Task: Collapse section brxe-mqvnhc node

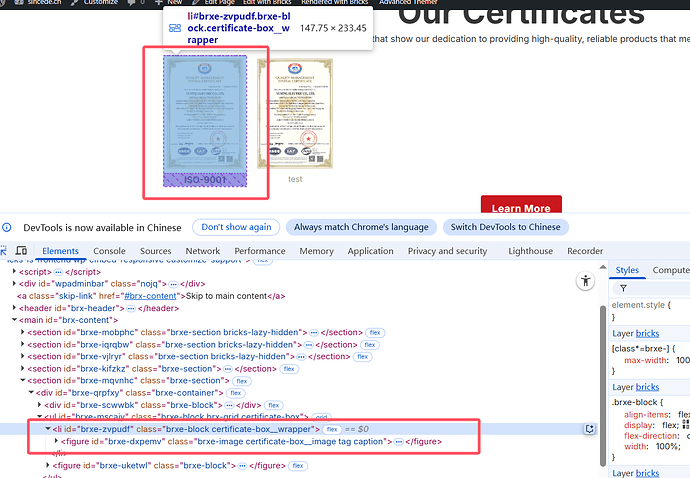Action: pyautogui.click(x=22, y=381)
